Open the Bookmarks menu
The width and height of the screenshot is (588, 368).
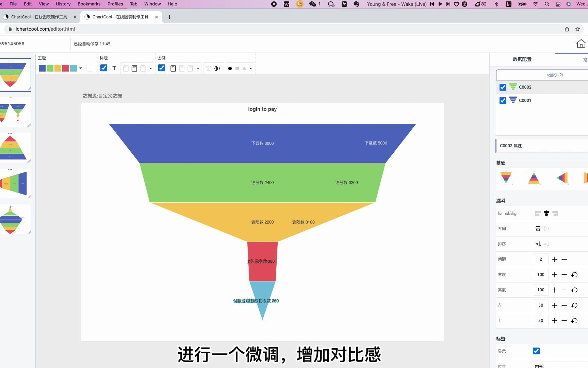click(x=89, y=4)
